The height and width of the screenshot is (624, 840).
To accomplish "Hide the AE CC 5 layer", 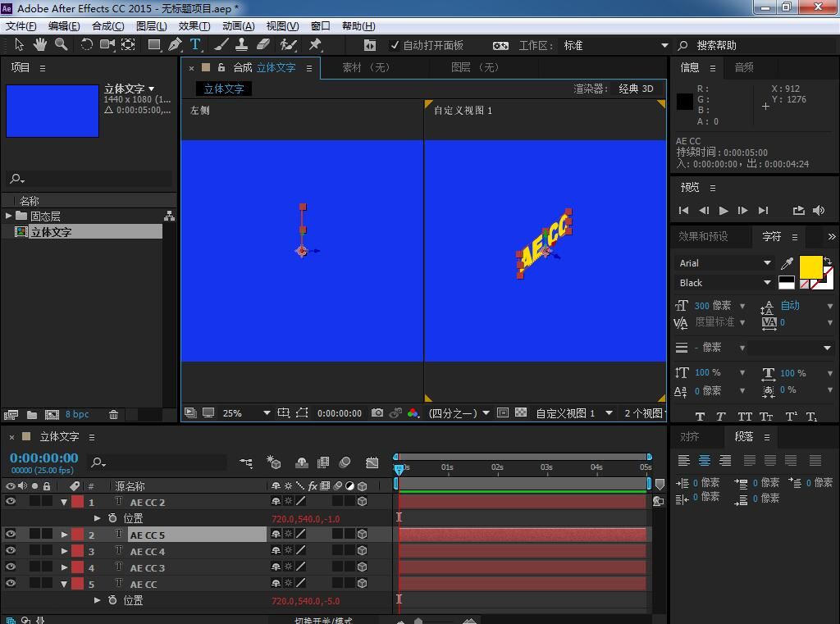I will 10,534.
